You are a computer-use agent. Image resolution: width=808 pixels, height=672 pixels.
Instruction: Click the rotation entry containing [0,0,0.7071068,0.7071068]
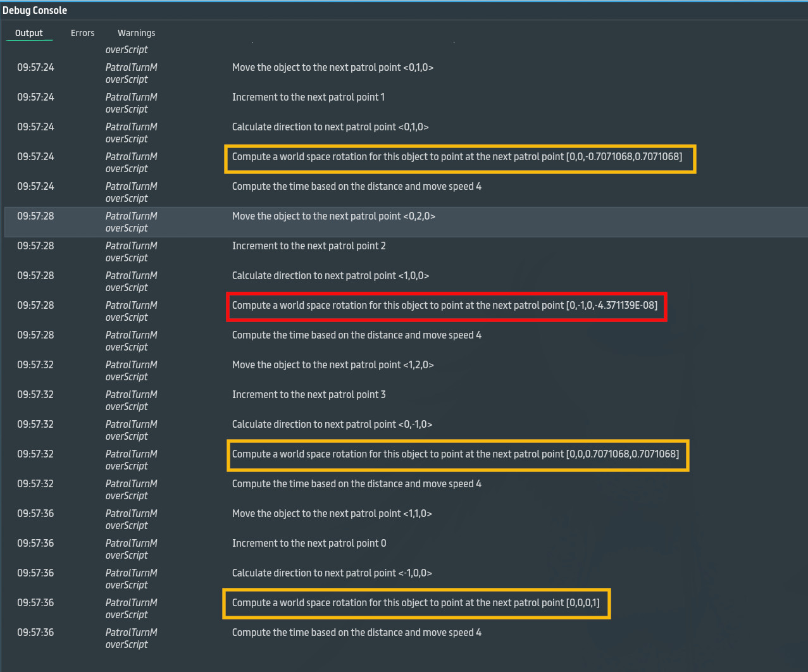click(457, 455)
